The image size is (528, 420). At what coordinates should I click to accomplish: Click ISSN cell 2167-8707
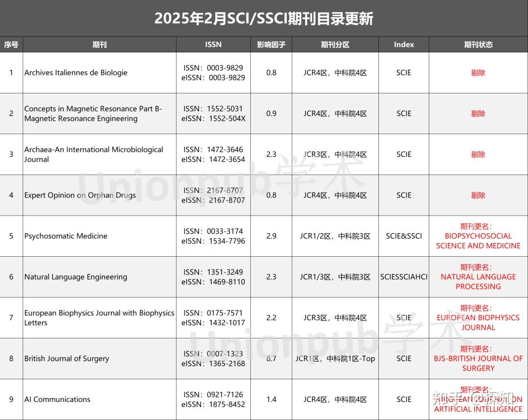[x=213, y=196]
